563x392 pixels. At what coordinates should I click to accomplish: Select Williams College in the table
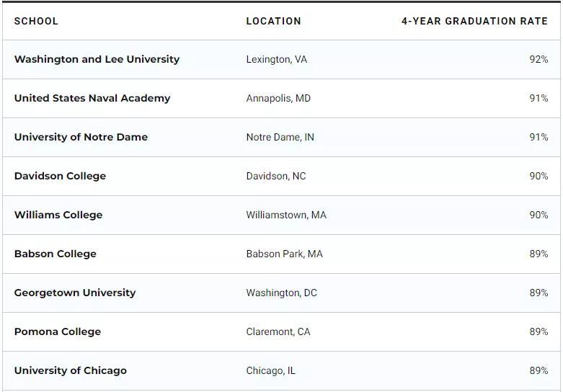pyautogui.click(x=58, y=215)
